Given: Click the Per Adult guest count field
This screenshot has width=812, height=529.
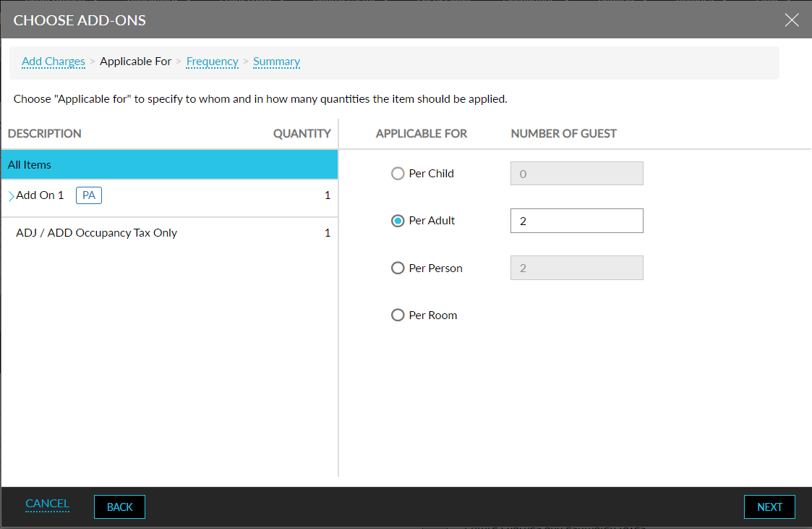Looking at the screenshot, I should [x=576, y=220].
